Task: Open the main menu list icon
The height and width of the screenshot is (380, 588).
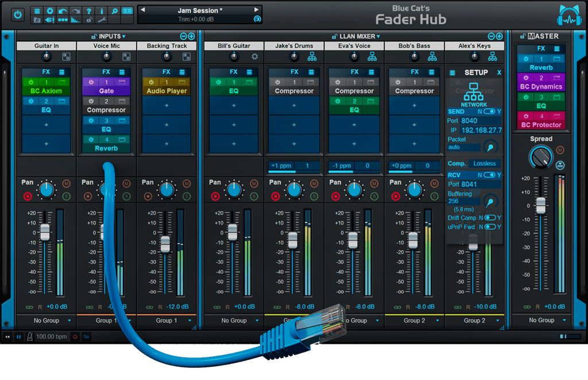Action: point(37,11)
